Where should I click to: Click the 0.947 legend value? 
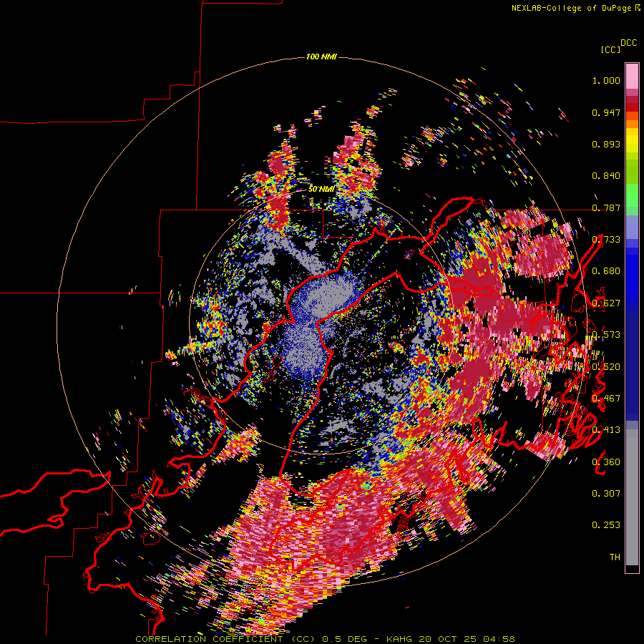pyautogui.click(x=606, y=112)
